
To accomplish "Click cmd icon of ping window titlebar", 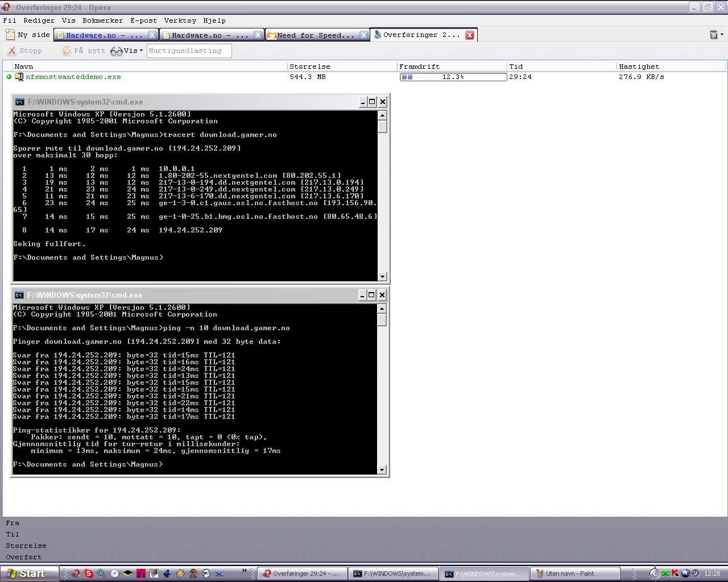I will click(19, 295).
